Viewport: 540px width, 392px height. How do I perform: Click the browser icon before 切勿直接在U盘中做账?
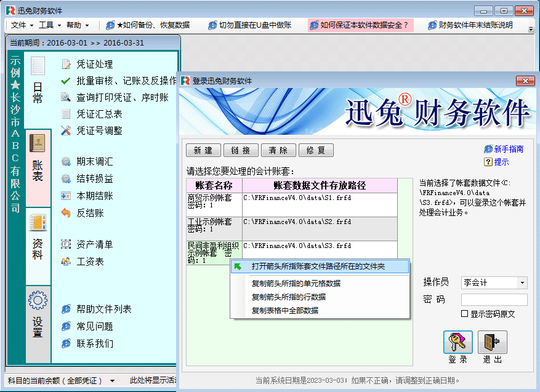212,25
